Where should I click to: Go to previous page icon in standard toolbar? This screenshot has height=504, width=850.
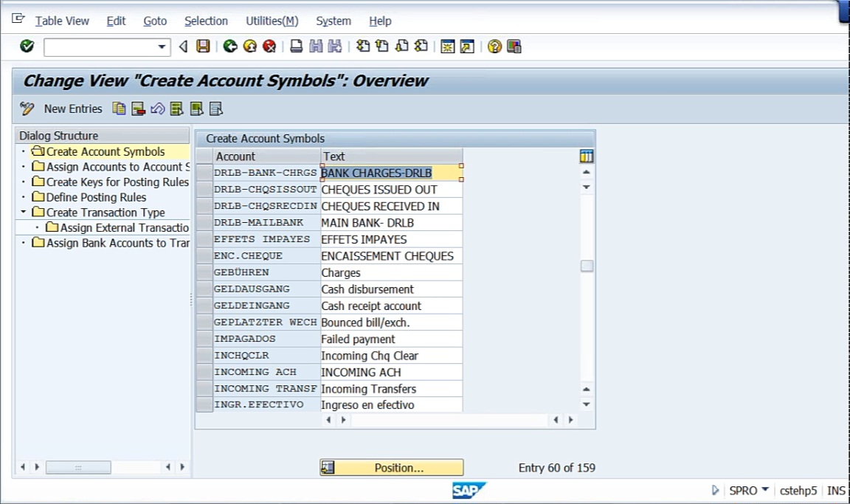pos(382,46)
